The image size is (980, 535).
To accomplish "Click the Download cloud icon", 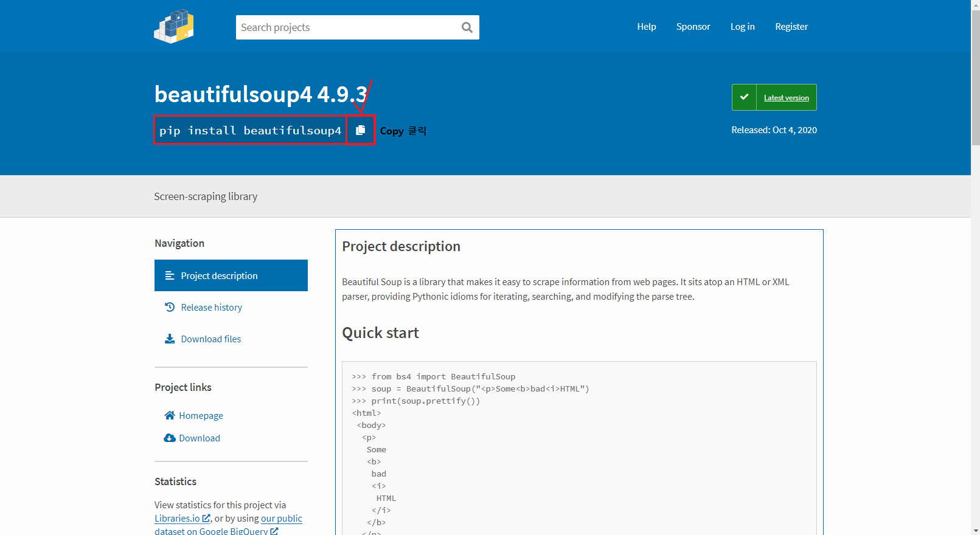I will tap(170, 438).
